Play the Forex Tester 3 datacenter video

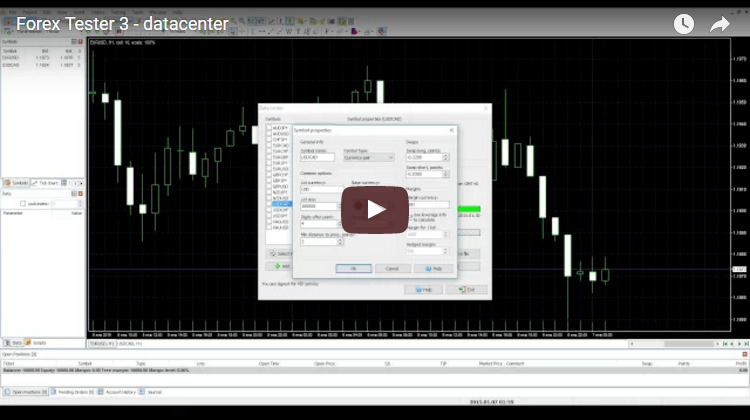tap(375, 210)
